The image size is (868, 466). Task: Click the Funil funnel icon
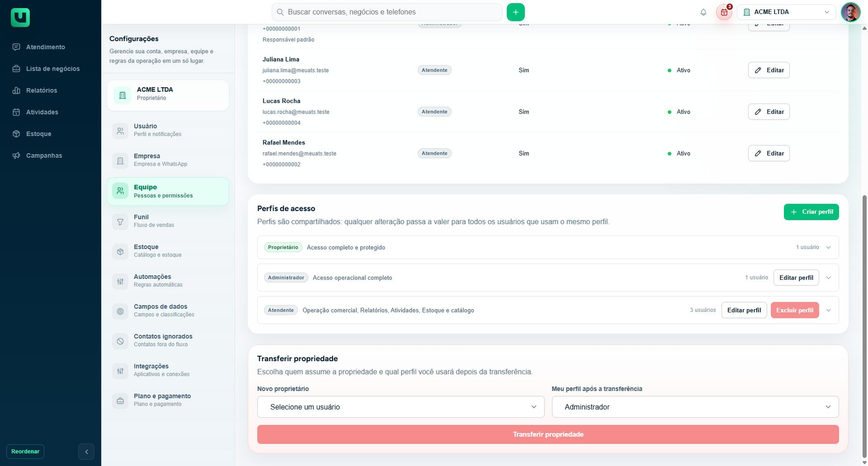pyautogui.click(x=120, y=222)
